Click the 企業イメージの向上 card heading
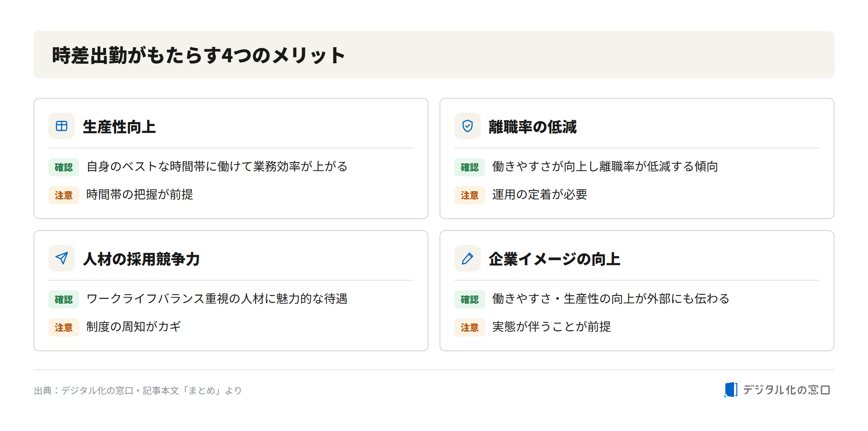868x431 pixels. point(554,259)
